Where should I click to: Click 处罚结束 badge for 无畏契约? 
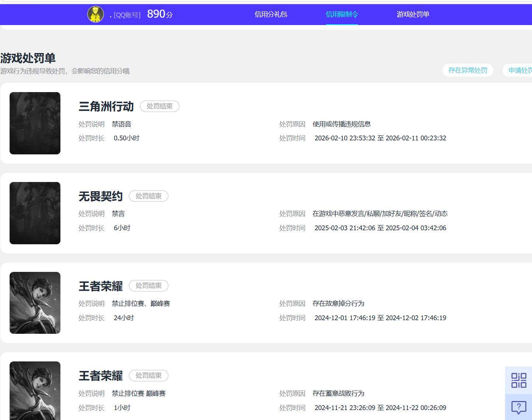(x=148, y=196)
